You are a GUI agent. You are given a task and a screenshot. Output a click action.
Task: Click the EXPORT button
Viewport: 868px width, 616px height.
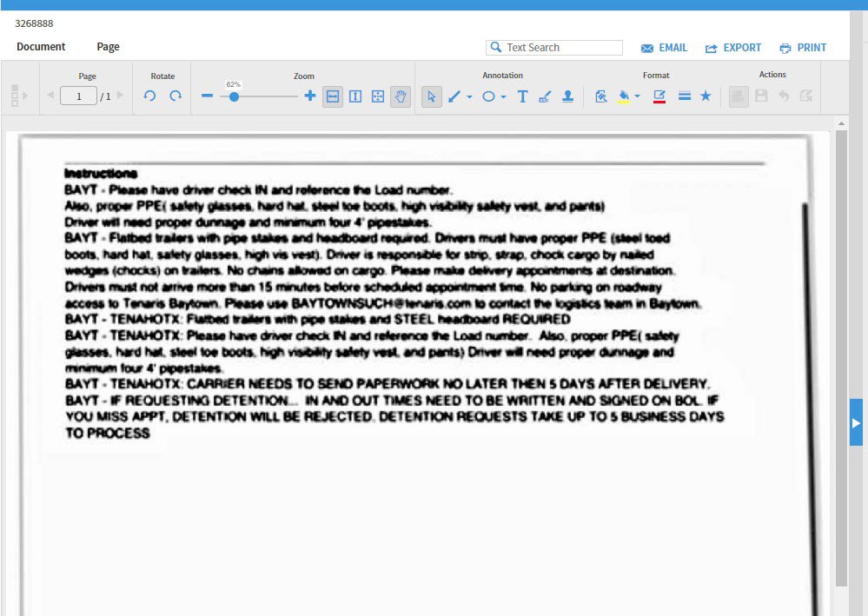[733, 48]
